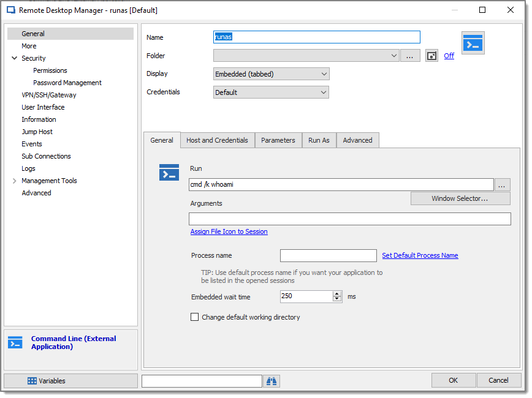Click the session icon beside the Name field

[473, 43]
